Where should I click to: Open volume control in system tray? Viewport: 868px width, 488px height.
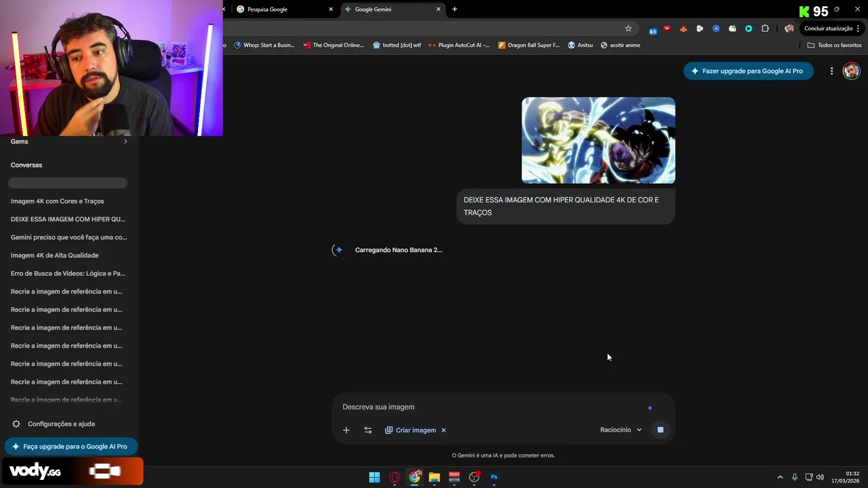tap(820, 477)
